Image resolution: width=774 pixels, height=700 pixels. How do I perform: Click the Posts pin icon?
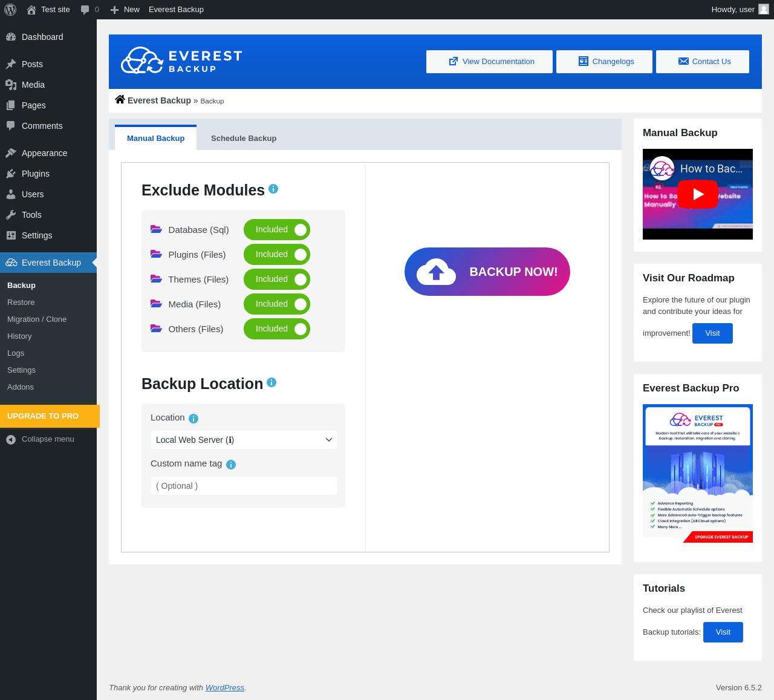pos(11,64)
